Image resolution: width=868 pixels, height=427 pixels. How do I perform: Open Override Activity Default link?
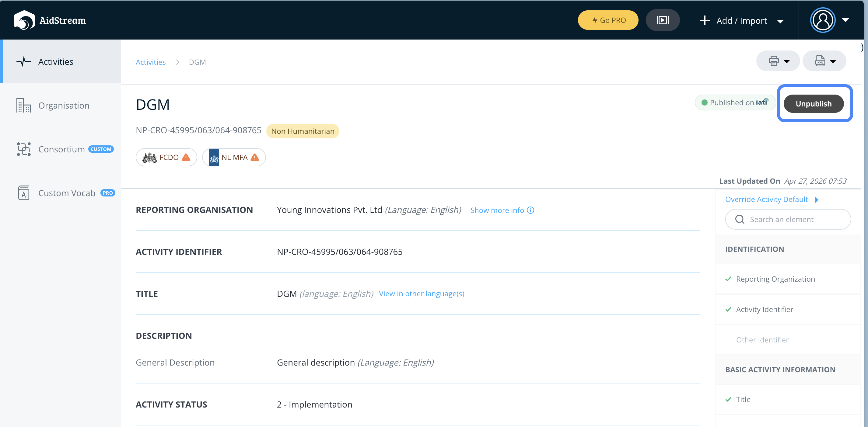(766, 199)
